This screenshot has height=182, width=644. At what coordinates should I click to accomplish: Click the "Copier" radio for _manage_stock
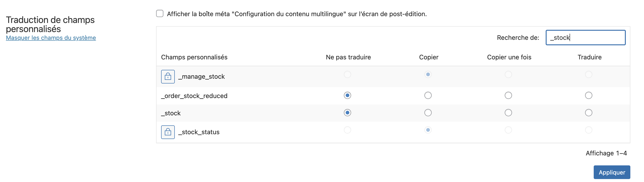click(x=428, y=74)
